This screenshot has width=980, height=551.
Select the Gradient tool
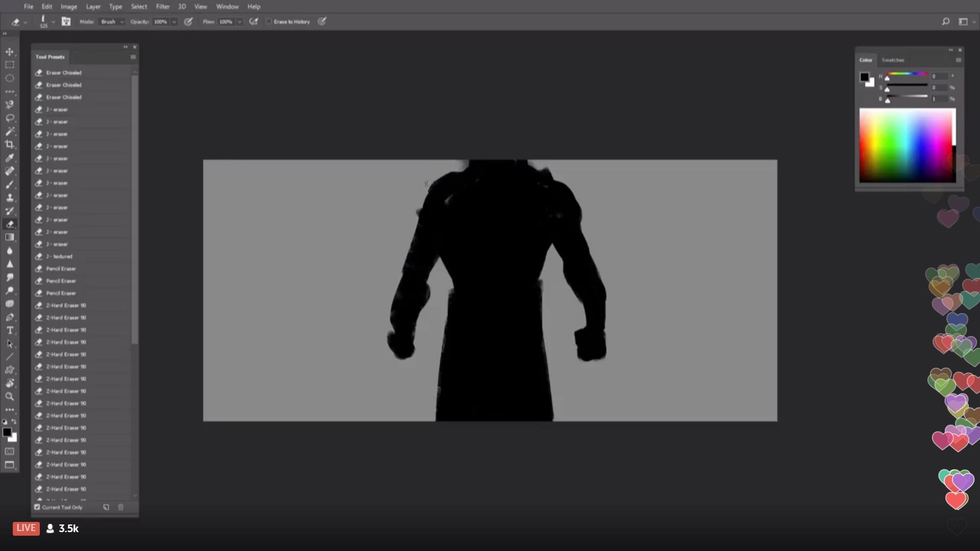point(9,237)
